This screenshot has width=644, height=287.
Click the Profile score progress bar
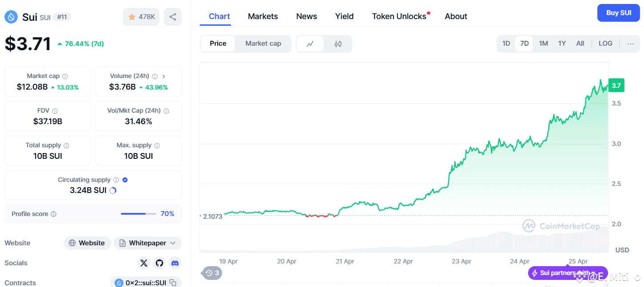139,214
